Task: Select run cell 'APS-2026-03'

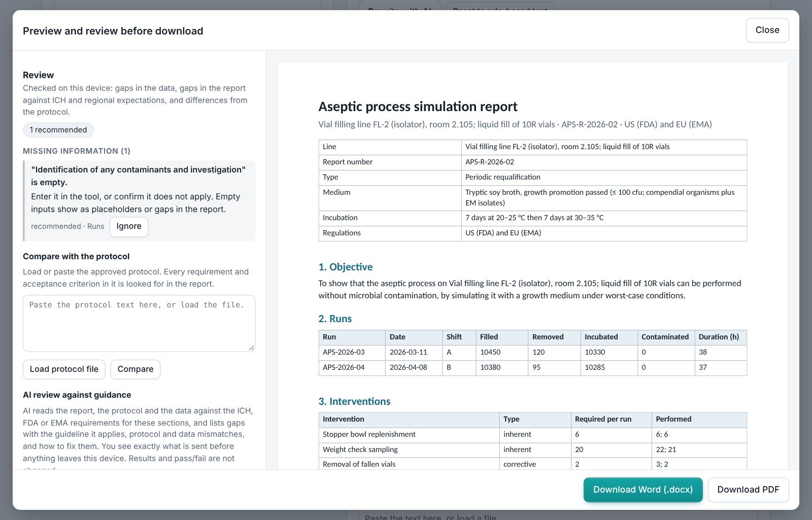Action: (352, 353)
